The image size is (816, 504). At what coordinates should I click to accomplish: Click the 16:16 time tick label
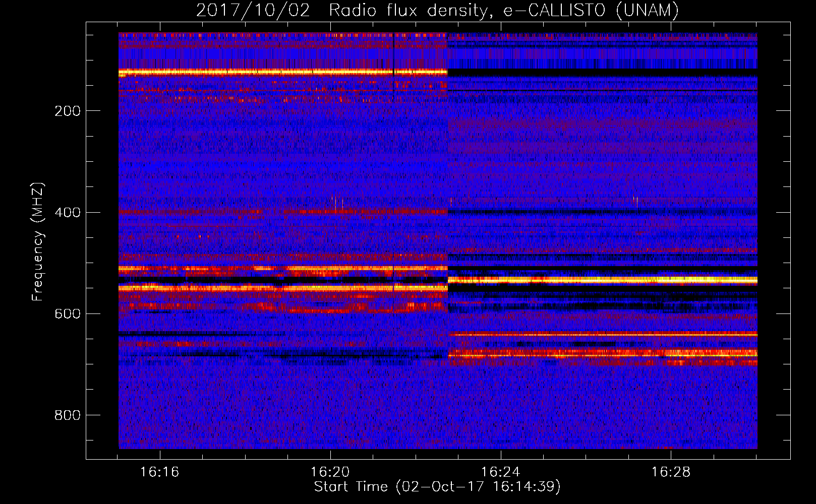[x=159, y=472]
